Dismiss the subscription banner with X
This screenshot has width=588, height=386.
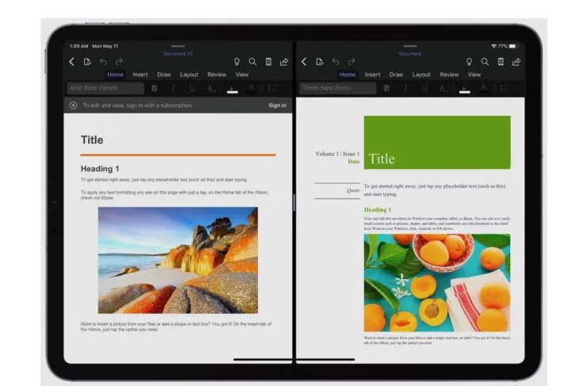(x=73, y=106)
